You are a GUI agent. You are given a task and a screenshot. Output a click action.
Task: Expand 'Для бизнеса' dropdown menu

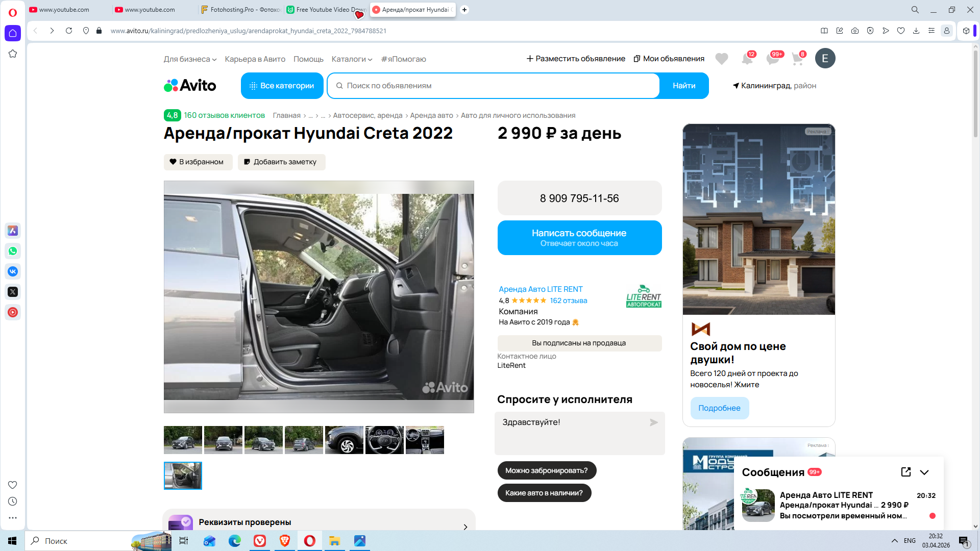pyautogui.click(x=190, y=59)
